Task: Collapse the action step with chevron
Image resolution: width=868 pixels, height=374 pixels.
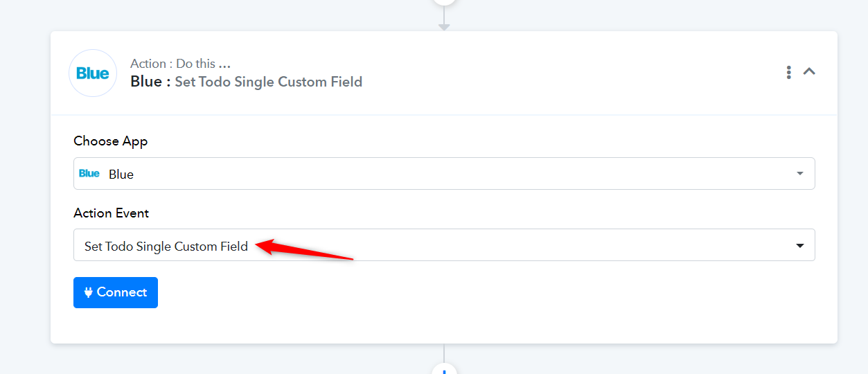Action: coord(809,71)
